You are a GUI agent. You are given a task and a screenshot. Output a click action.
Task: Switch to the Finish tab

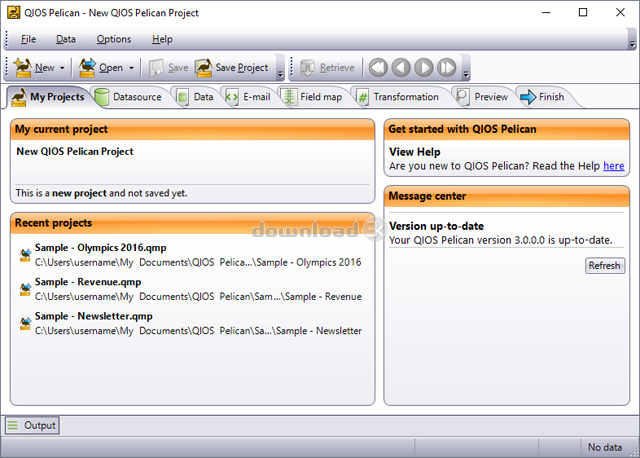(545, 97)
